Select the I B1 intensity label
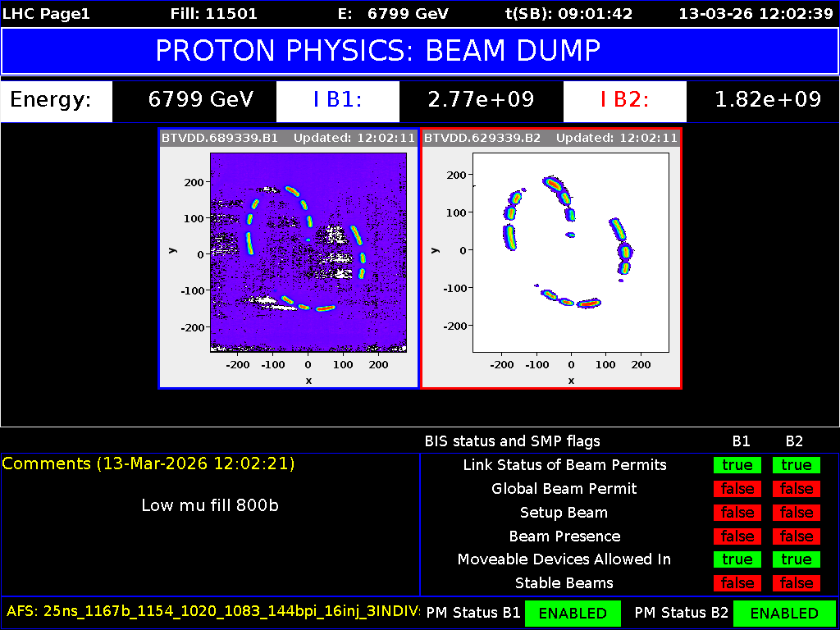This screenshot has width=840, height=630. [337, 100]
